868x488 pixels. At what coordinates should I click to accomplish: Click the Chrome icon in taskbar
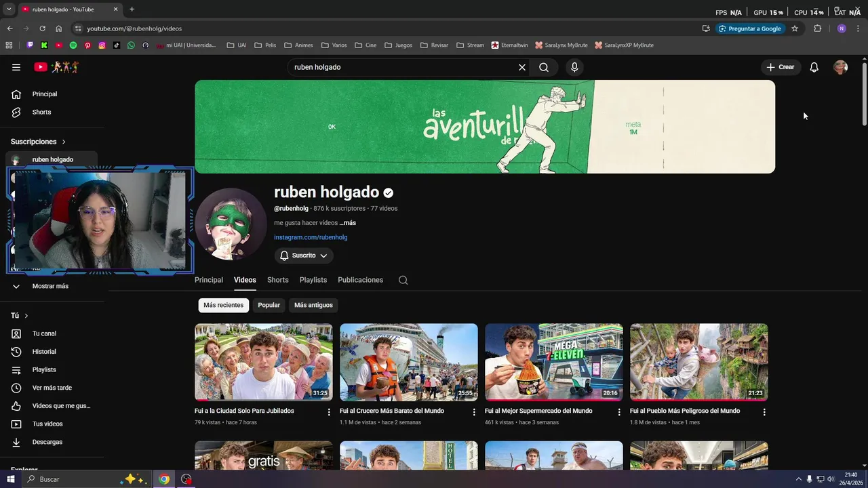[164, 479]
